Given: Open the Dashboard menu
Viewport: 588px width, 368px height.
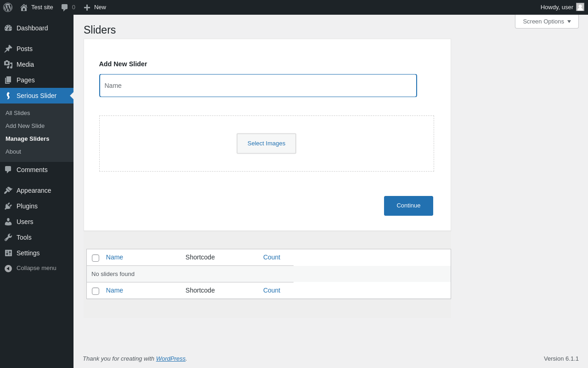Looking at the screenshot, I should pyautogui.click(x=37, y=28).
